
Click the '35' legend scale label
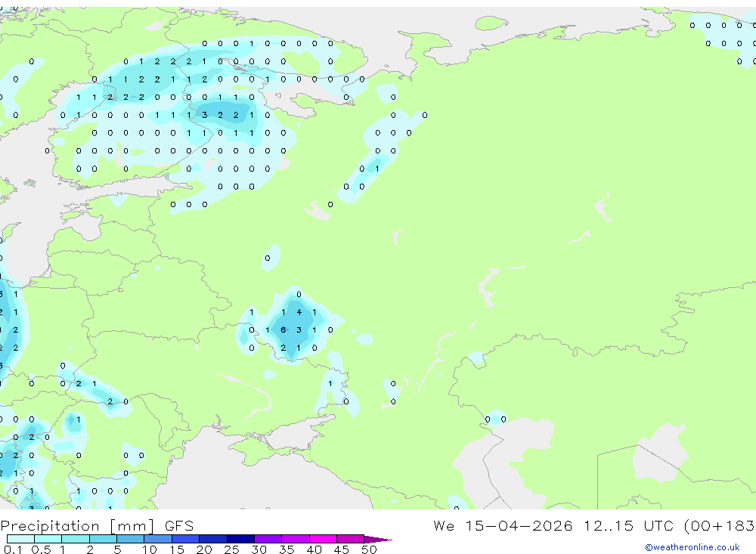[287, 549]
